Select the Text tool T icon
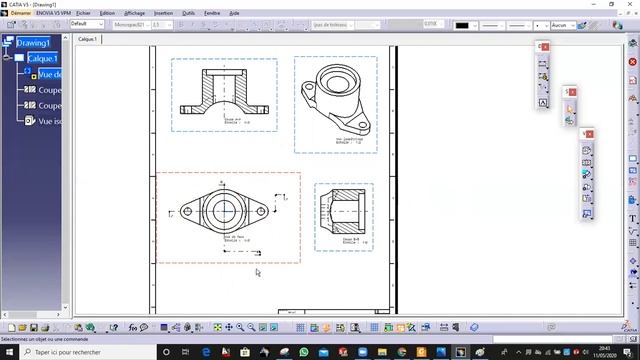 coord(633,218)
